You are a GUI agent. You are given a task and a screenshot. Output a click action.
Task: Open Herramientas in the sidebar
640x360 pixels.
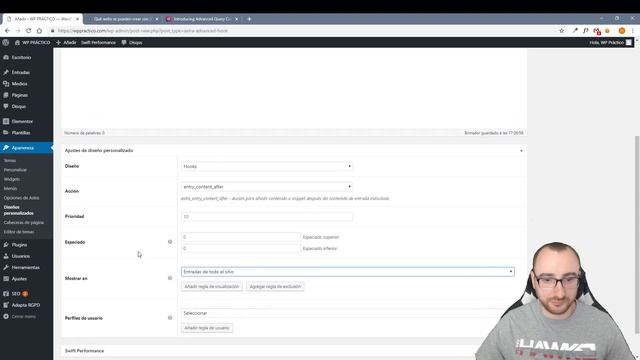(x=26, y=268)
